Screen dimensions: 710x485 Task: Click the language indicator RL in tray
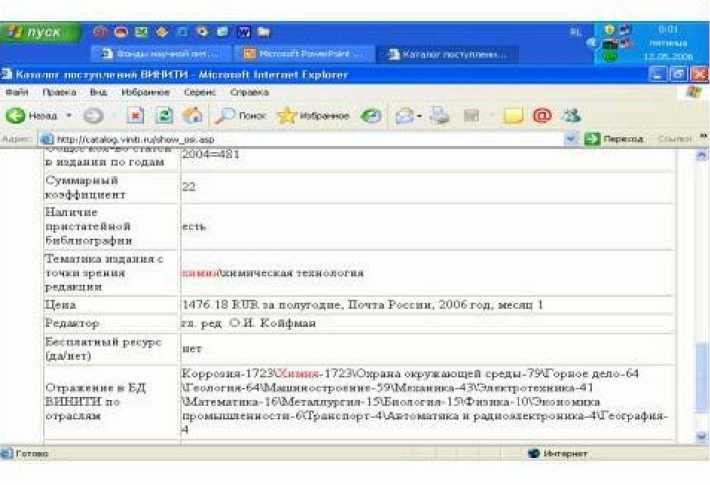click(576, 32)
